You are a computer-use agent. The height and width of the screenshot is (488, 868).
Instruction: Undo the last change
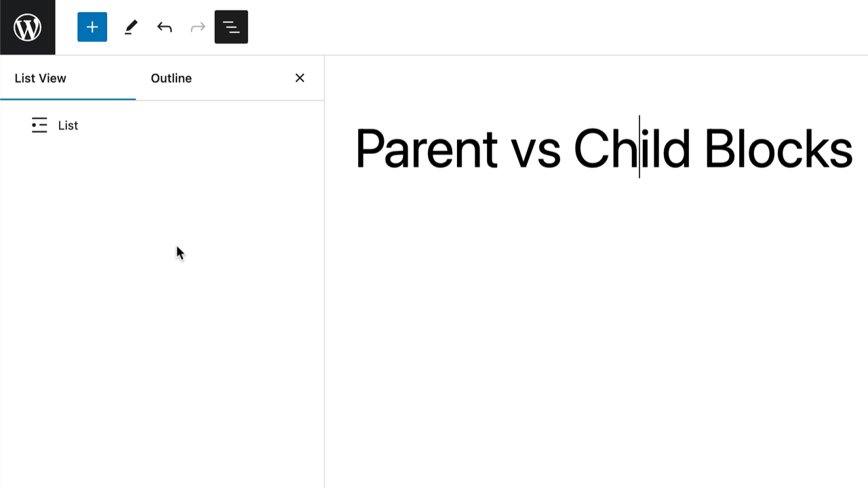tap(164, 27)
